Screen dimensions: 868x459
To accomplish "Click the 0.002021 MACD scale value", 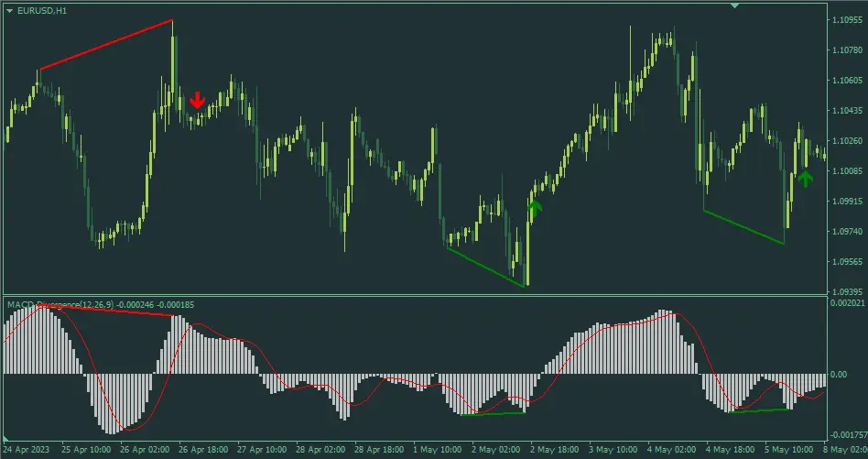I will [x=847, y=303].
